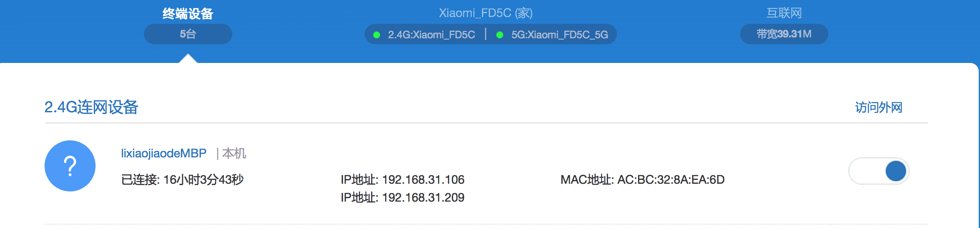Click the 本机 label next to device name
The width and height of the screenshot is (980, 228).
[x=234, y=153]
